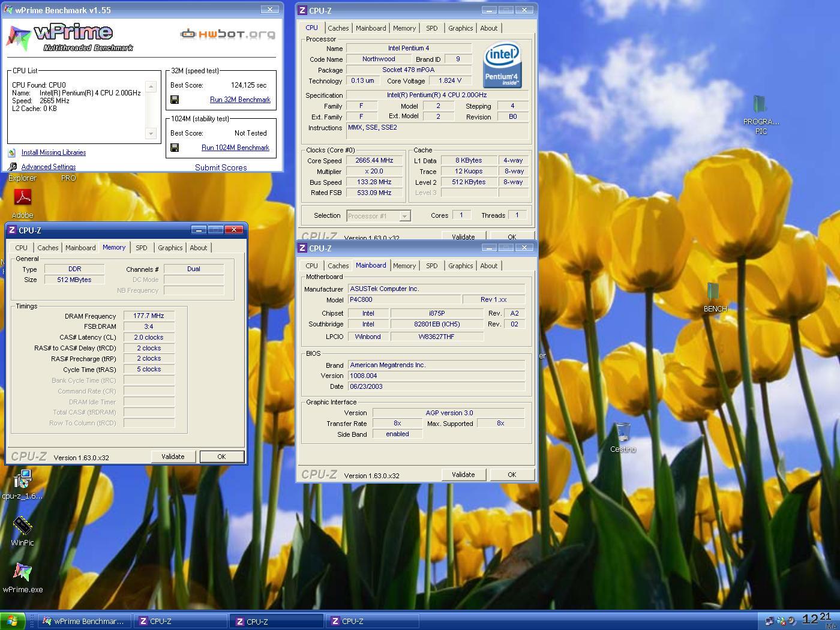Click the CPU-Z Memory window title icon
Image resolution: width=840 pixels, height=630 pixels.
tap(12, 230)
